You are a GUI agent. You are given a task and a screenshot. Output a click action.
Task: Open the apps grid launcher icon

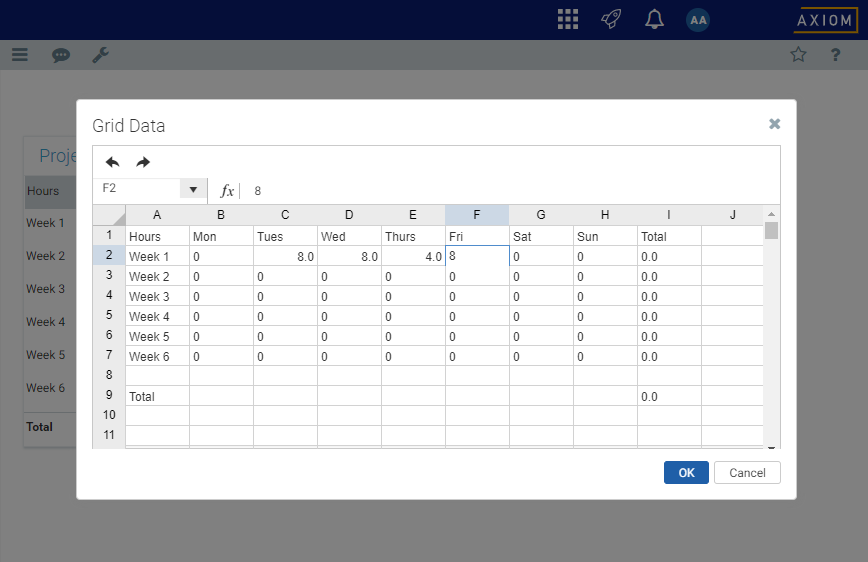[568, 20]
